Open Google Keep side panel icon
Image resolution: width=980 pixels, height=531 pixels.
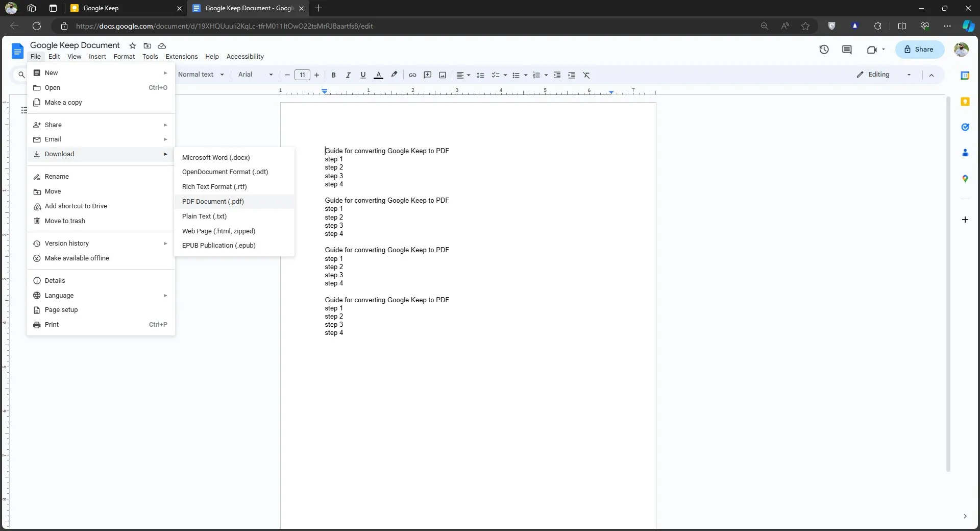965,102
